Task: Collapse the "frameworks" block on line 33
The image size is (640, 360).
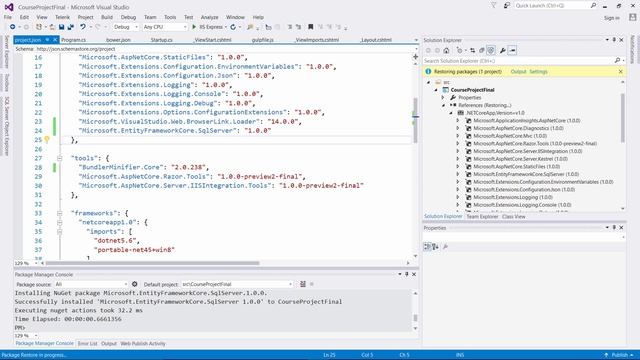Action: click(60, 213)
